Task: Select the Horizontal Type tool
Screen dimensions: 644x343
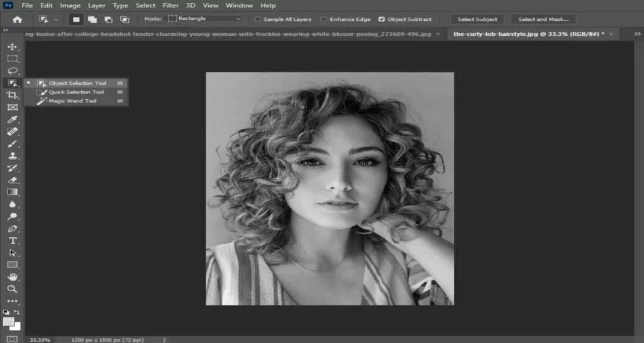Action: [x=13, y=241]
